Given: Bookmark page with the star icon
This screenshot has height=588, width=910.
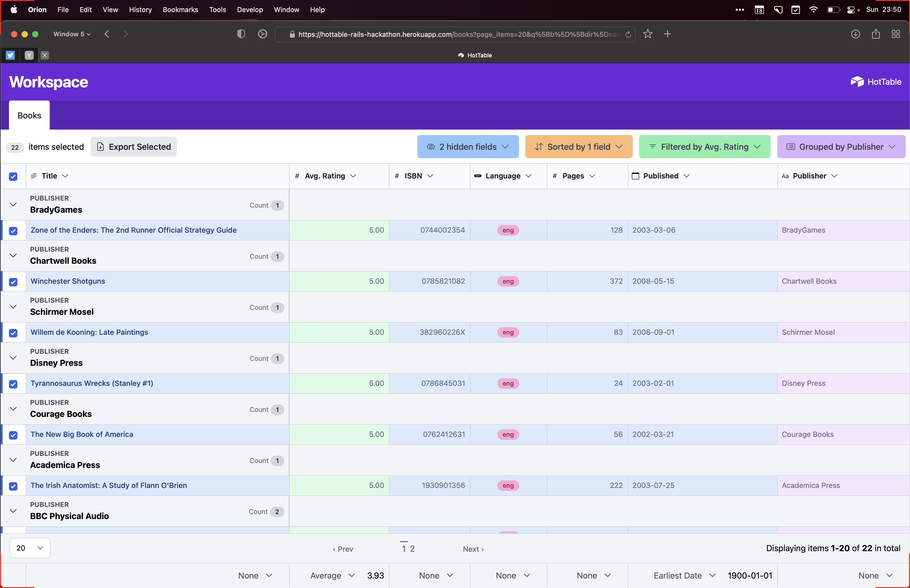Looking at the screenshot, I should pos(648,34).
